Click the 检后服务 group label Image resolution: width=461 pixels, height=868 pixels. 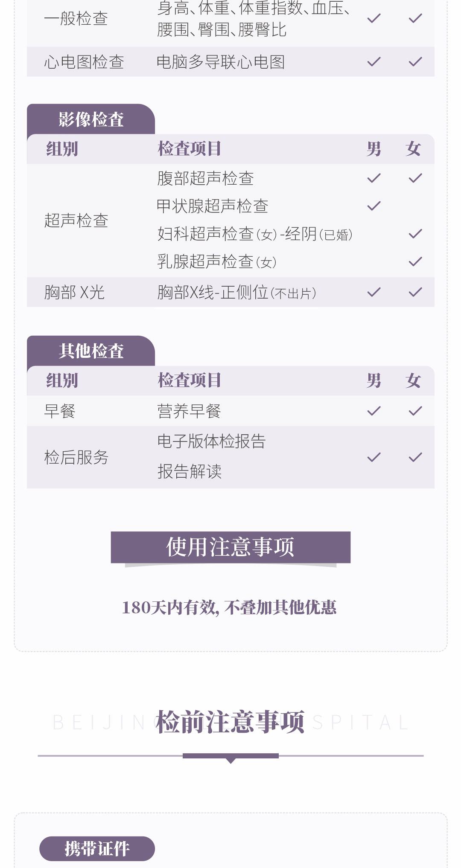point(76,457)
